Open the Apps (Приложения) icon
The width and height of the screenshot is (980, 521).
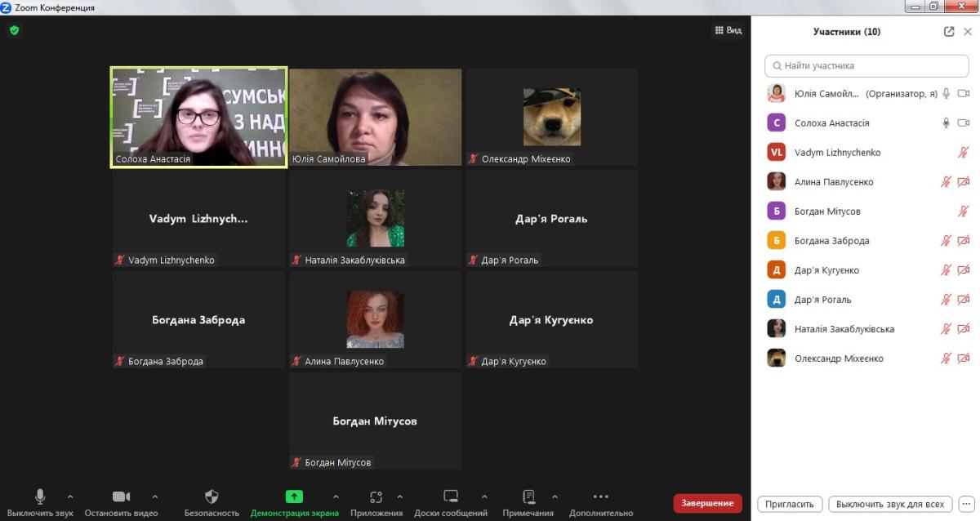pos(376,497)
